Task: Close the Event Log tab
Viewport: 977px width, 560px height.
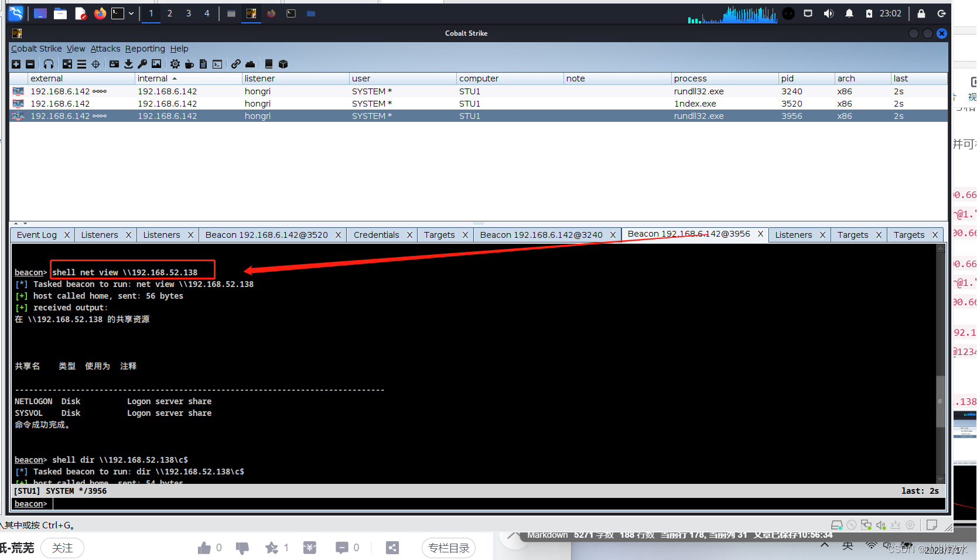Action: (67, 235)
